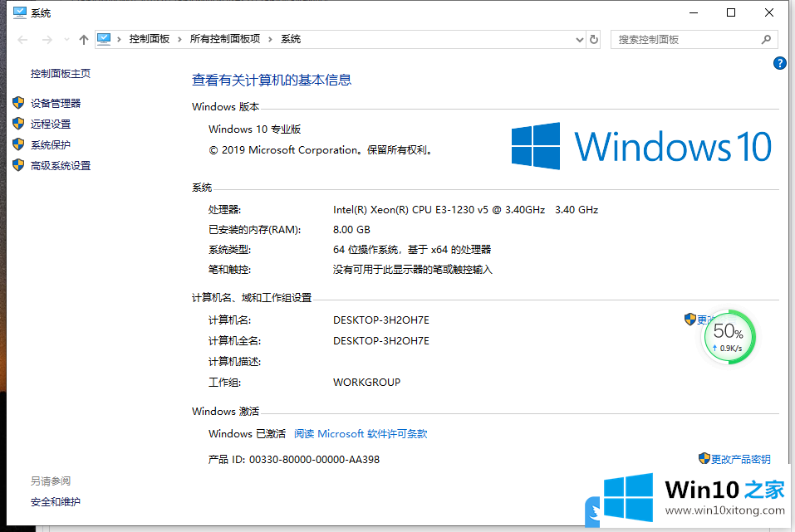Click shield icon of change settings link
Screen dimensions: 795x532
(689, 320)
